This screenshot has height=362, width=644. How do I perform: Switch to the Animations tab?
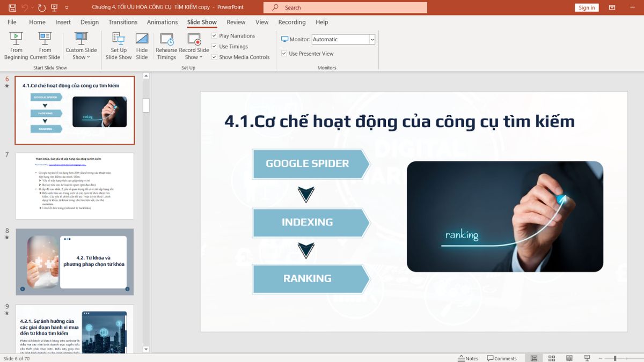[x=162, y=22]
